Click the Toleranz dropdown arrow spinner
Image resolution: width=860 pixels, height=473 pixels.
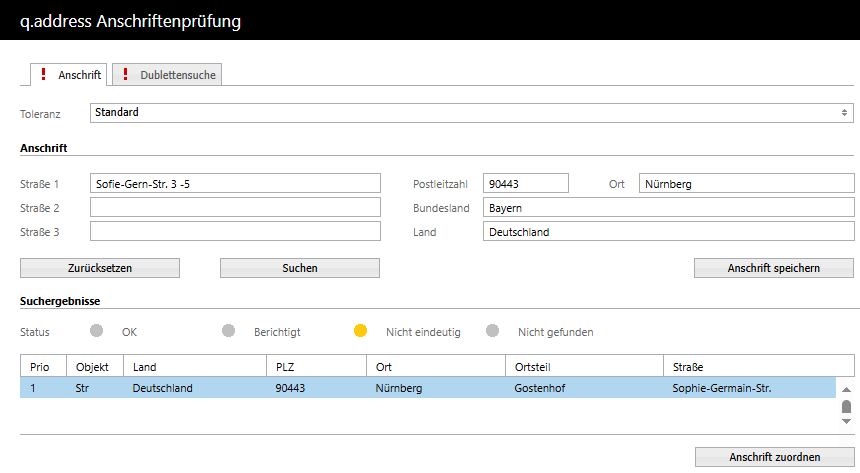(845, 113)
